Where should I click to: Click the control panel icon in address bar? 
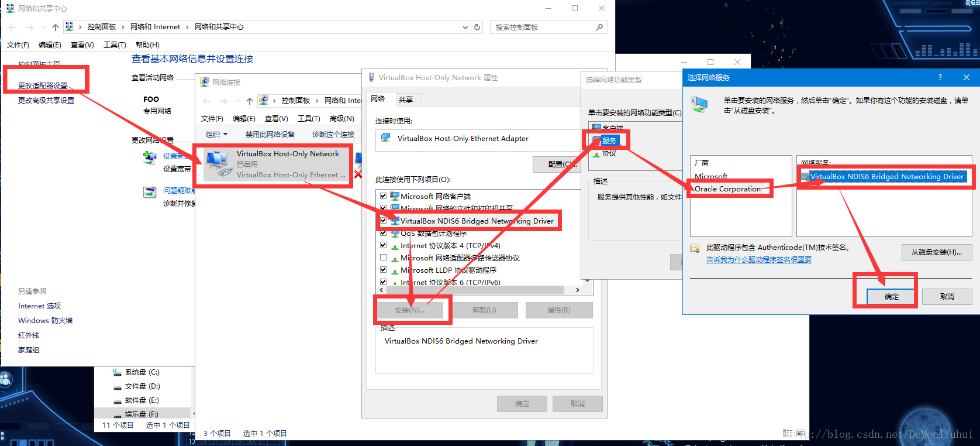[x=70, y=27]
